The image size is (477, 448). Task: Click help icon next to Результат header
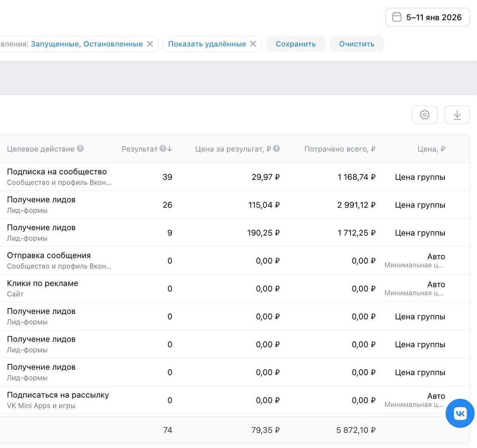163,149
